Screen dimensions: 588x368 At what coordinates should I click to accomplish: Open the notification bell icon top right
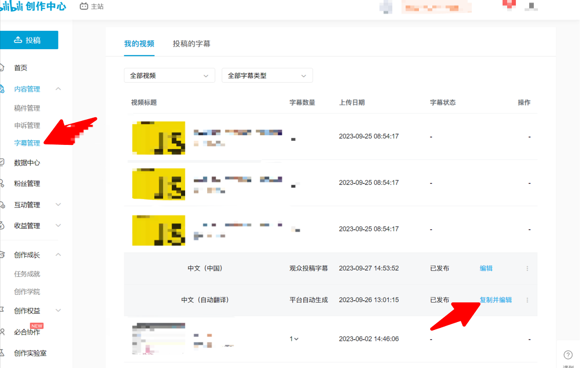pyautogui.click(x=509, y=4)
